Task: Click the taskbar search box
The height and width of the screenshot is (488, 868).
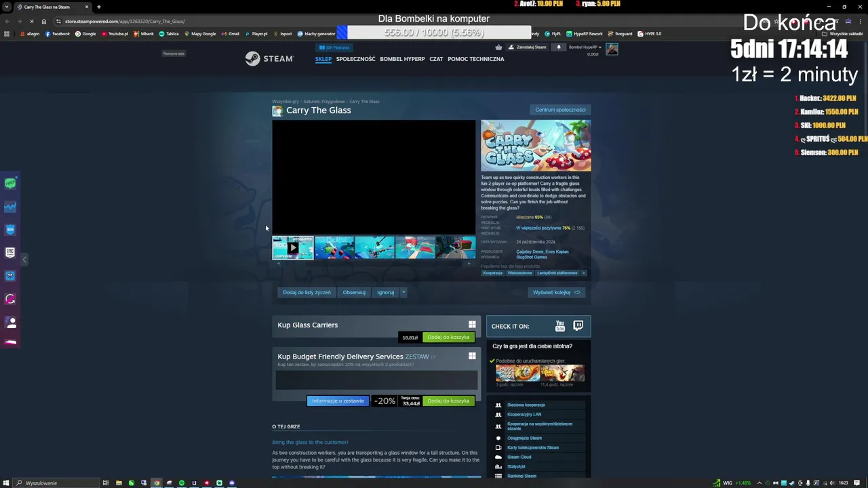Action: coord(57,483)
